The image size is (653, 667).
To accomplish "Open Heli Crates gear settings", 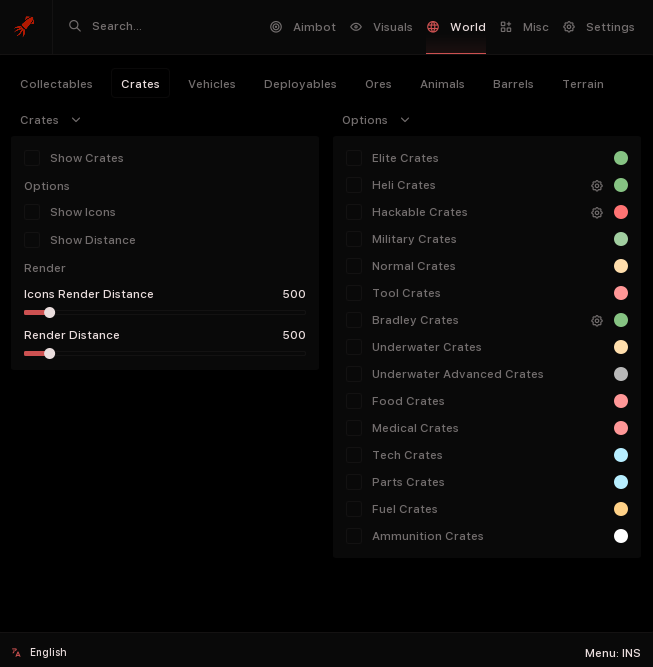I will pyautogui.click(x=597, y=186).
